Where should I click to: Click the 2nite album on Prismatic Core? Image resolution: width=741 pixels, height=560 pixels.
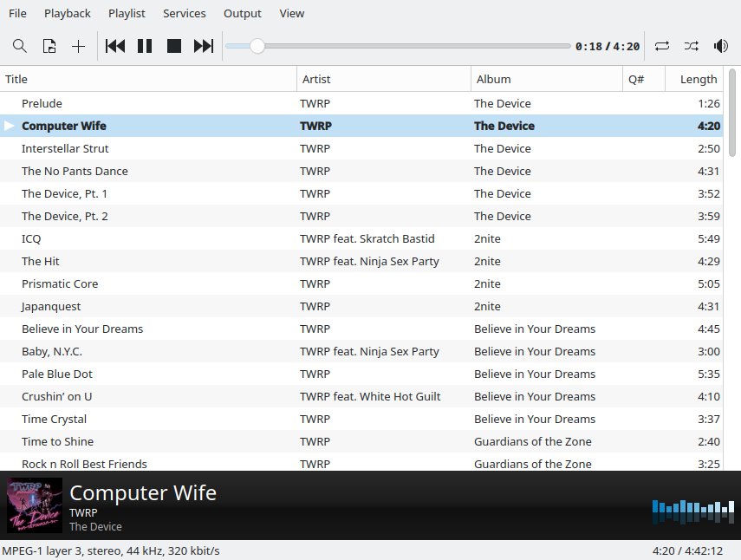point(487,284)
